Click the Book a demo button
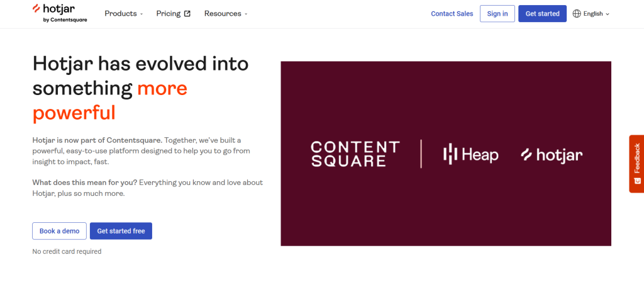This screenshot has width=644, height=294. (x=60, y=231)
